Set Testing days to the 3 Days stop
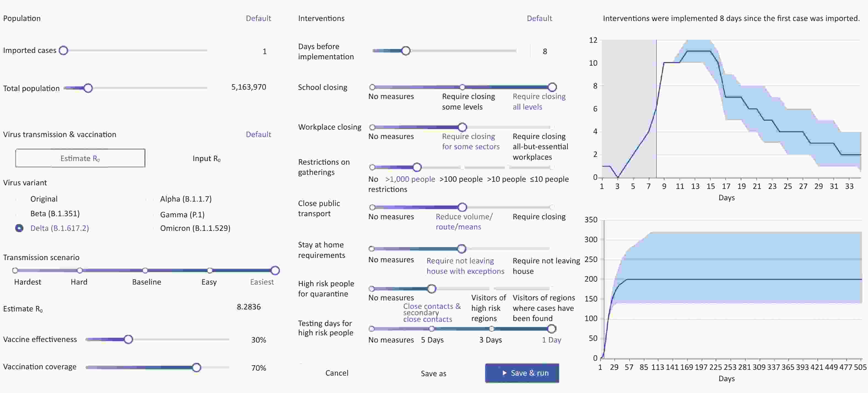The image size is (868, 393). 491,328
